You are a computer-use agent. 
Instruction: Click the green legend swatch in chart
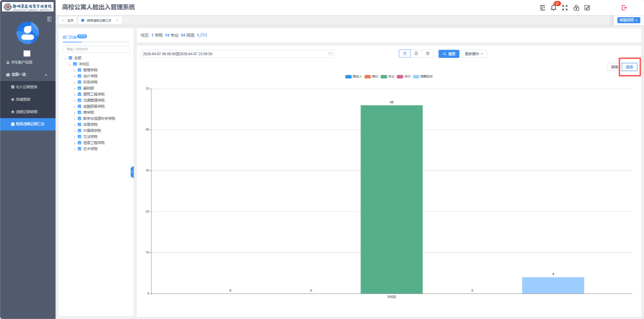[x=384, y=77]
